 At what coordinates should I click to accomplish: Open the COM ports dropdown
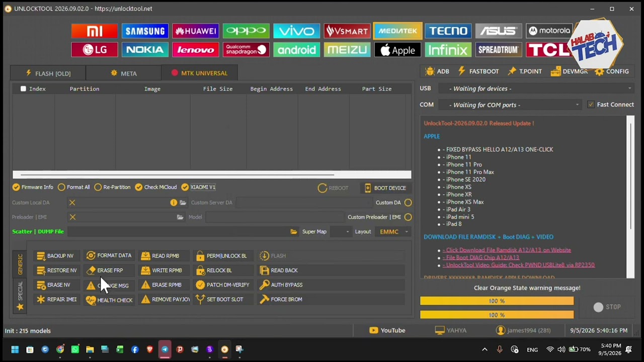[510, 105]
